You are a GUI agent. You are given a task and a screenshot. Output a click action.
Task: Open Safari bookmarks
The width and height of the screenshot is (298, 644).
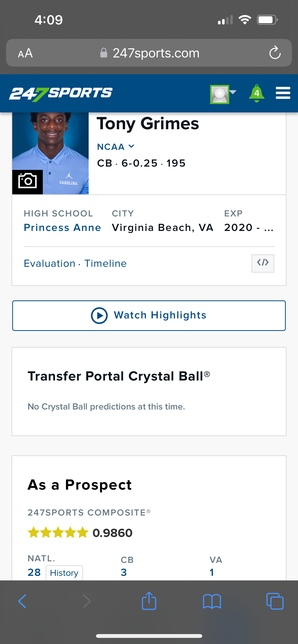pos(212,601)
